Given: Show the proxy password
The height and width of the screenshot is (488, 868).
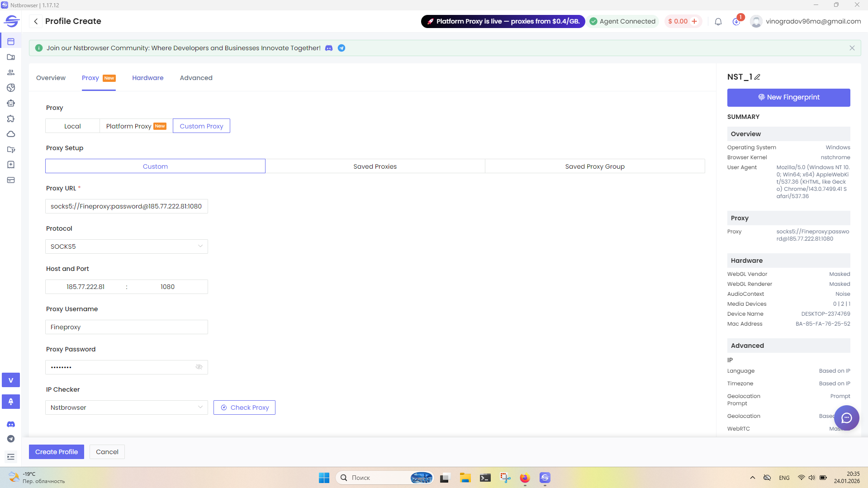Looking at the screenshot, I should (199, 367).
